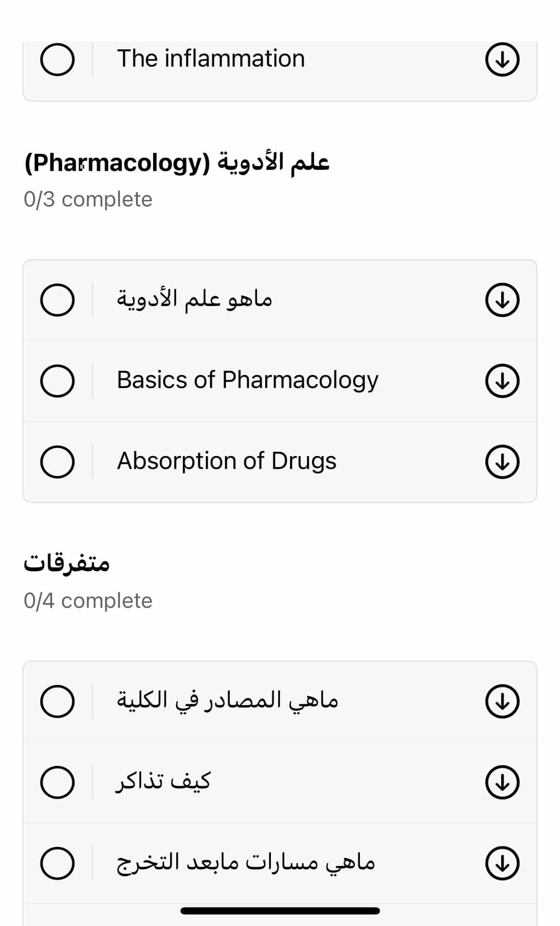Screen dimensions: 560x926
Task: Mark ماهو علم الأدوية as complete
Action: click(57, 300)
